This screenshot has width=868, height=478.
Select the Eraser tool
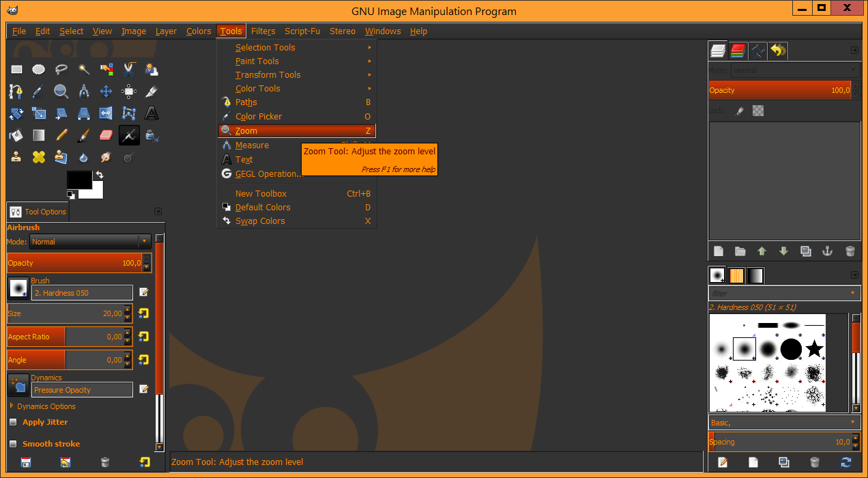[x=106, y=135]
